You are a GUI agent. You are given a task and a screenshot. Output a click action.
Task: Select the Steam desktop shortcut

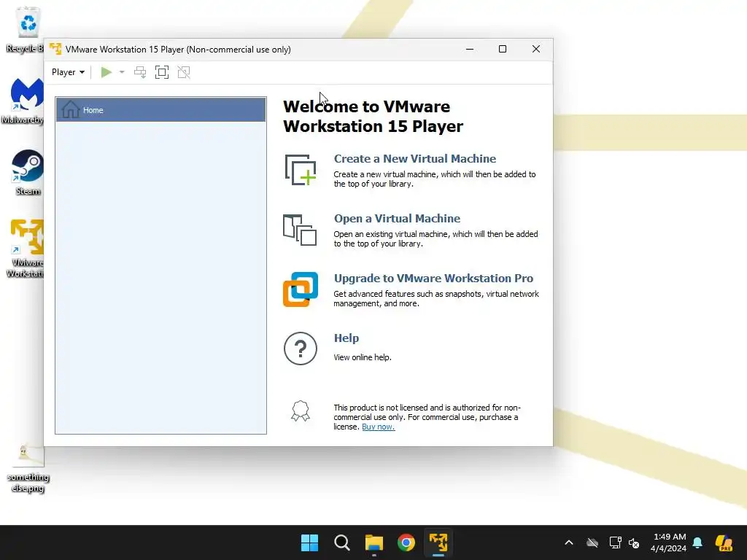point(26,172)
